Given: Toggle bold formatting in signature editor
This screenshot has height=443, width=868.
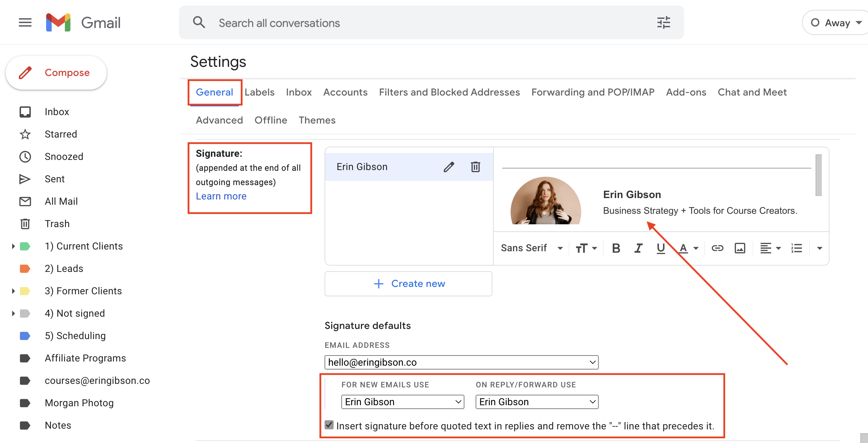Looking at the screenshot, I should (x=616, y=248).
